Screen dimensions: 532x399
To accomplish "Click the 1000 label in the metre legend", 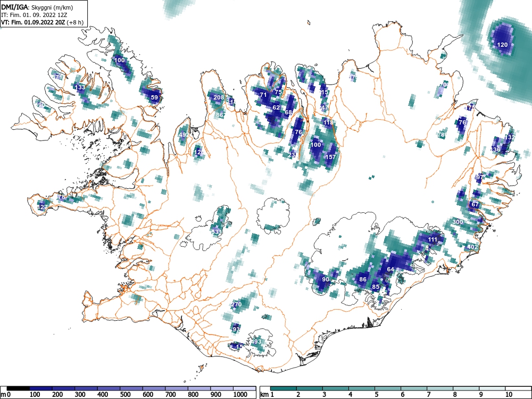I will 240,395.
